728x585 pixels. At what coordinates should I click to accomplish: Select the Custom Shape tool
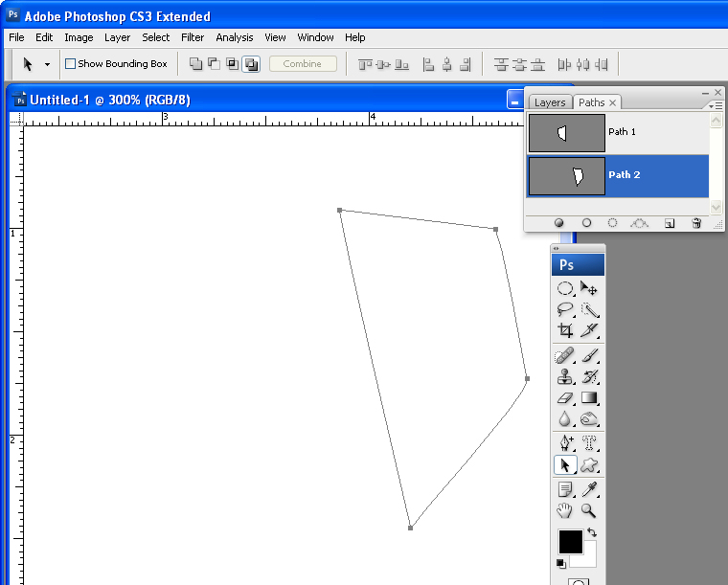(589, 465)
